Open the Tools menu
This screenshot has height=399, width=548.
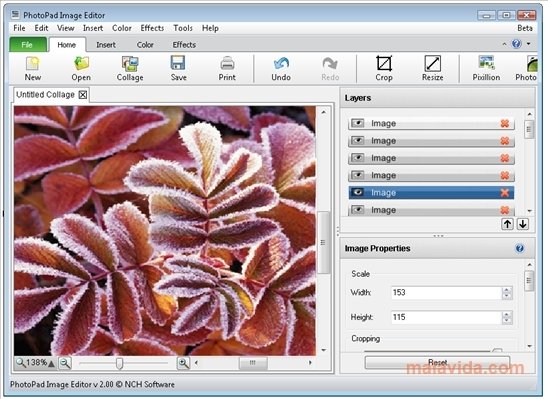point(183,28)
